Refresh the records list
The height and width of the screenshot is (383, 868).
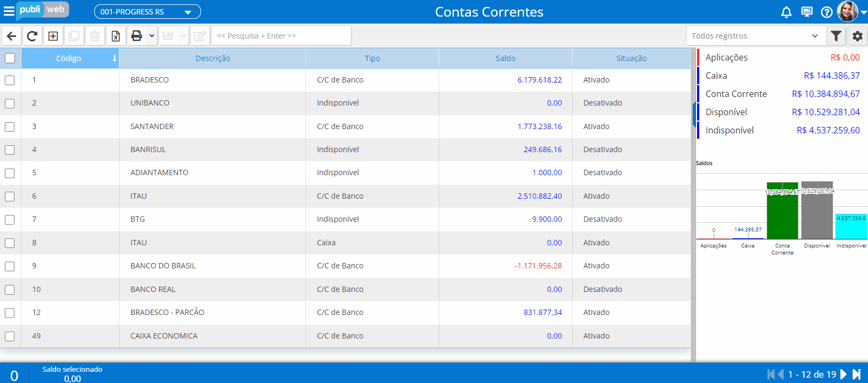coord(32,36)
